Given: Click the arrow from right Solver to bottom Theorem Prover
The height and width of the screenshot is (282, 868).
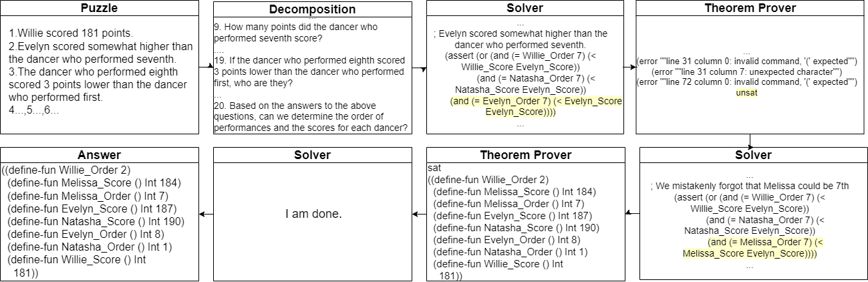Looking at the screenshot, I should click(x=631, y=214).
